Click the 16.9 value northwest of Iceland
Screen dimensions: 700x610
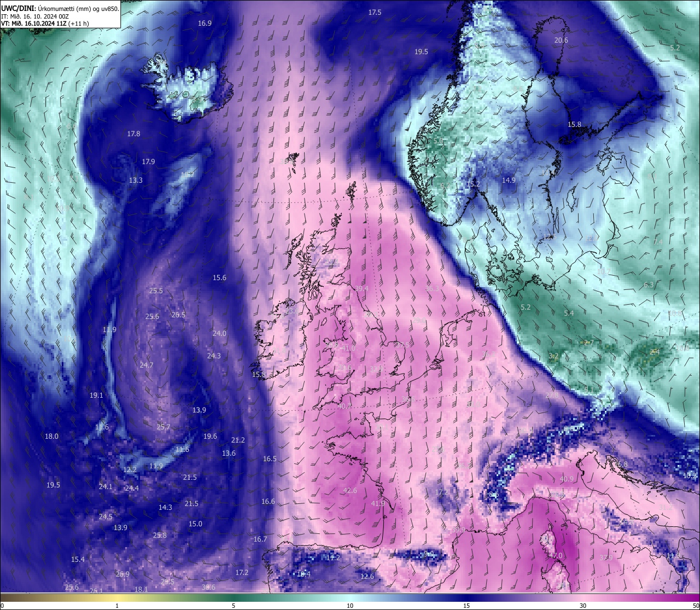[x=205, y=24]
